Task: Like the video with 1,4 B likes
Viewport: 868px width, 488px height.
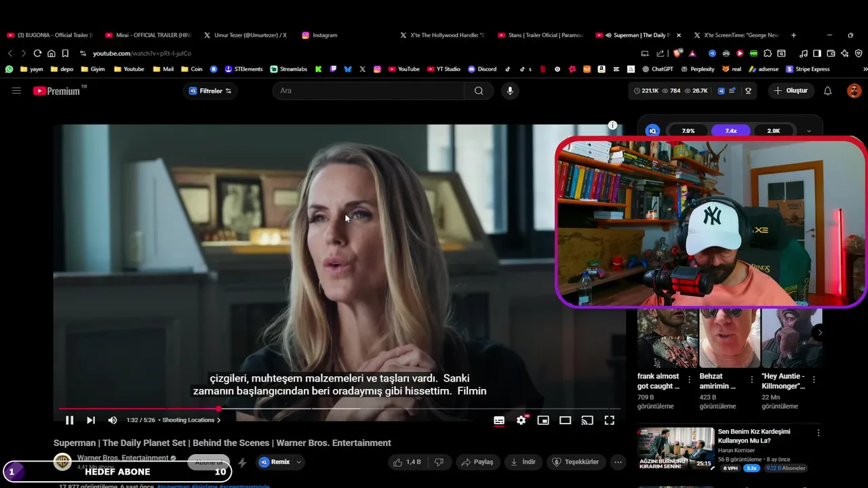Action: (x=407, y=462)
